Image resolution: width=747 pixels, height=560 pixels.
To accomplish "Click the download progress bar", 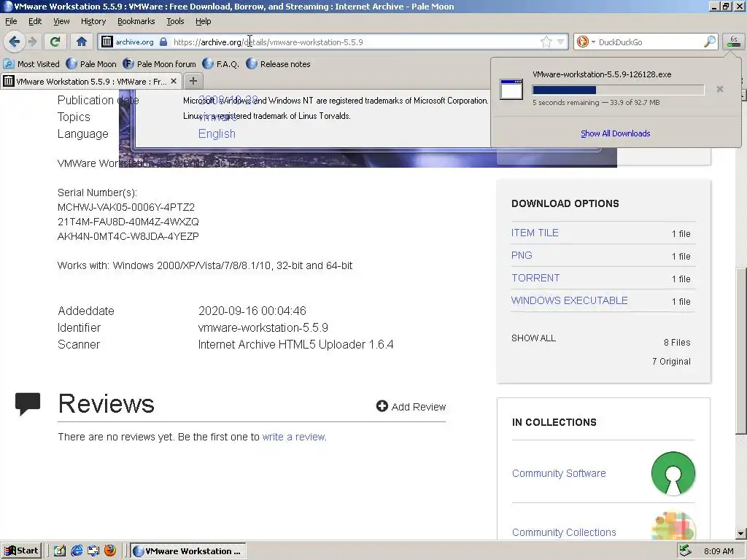I will (x=618, y=90).
